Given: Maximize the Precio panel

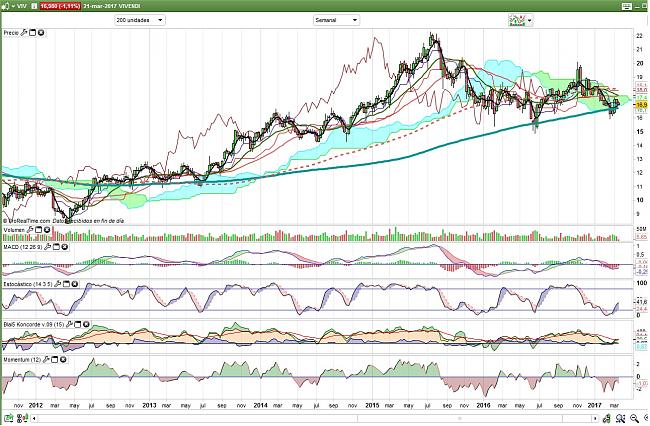Looking at the screenshot, I should click(x=32, y=32).
